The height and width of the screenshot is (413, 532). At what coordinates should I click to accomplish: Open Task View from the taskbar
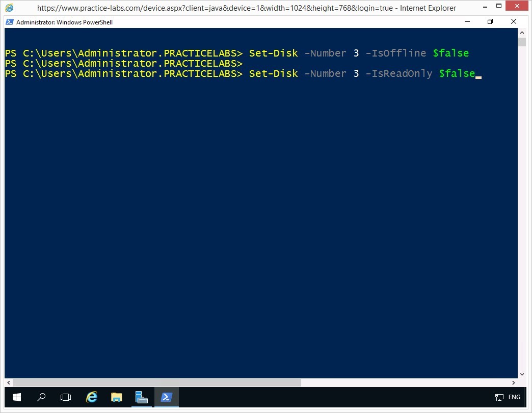[66, 397]
